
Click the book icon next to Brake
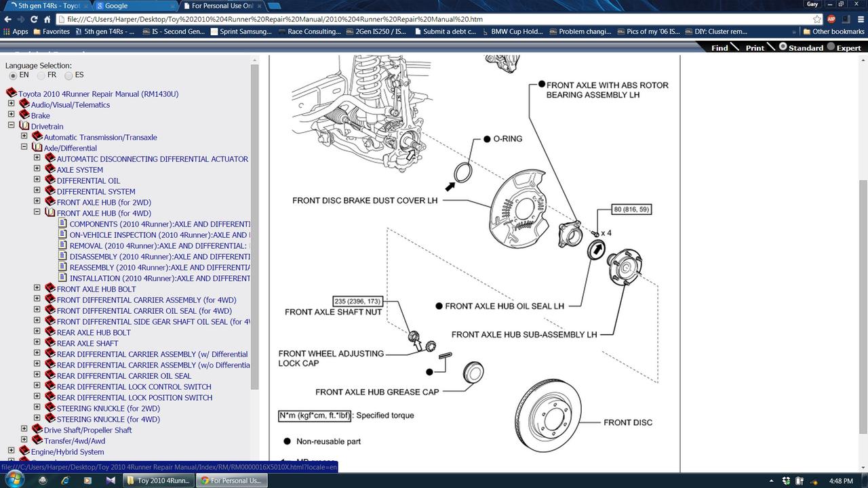(x=24, y=115)
